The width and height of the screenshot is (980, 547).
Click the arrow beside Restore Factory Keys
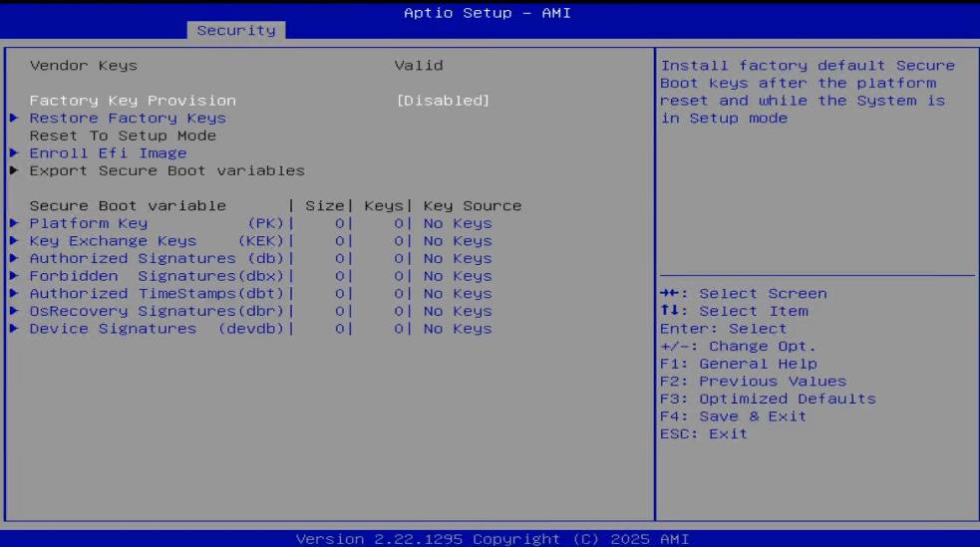tap(14, 118)
